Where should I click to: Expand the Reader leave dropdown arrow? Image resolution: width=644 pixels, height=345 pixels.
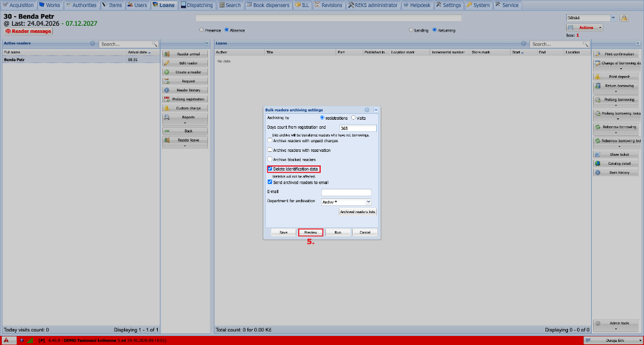coord(185,146)
